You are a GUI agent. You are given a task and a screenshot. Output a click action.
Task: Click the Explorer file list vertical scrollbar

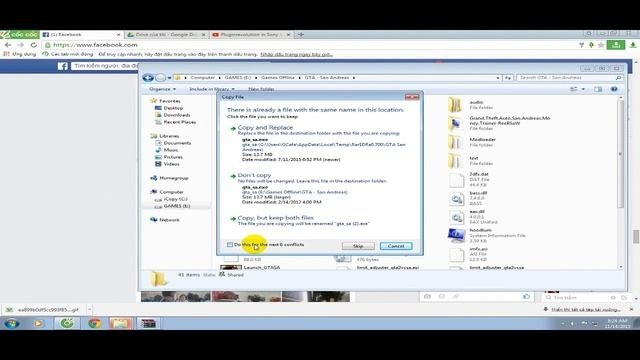621,155
